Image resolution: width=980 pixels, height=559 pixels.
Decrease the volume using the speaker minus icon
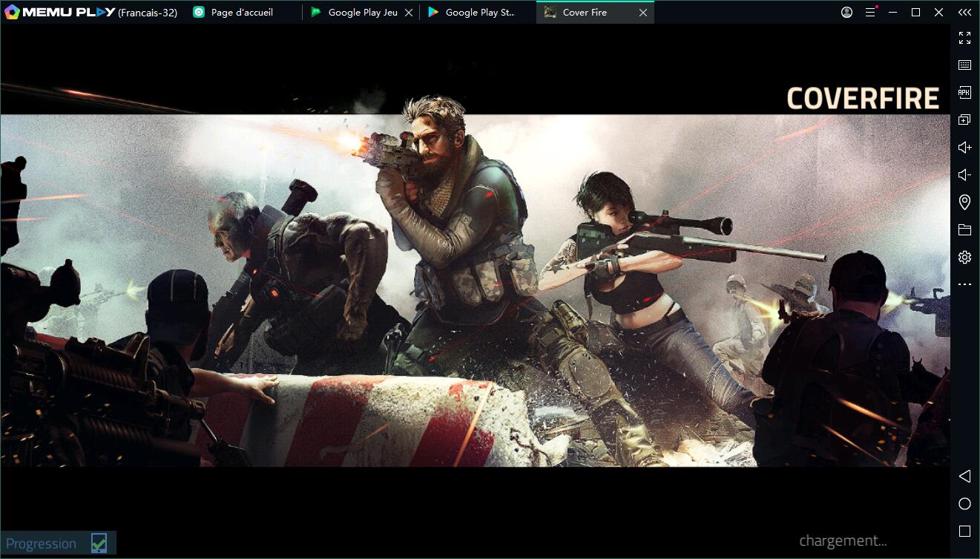pyautogui.click(x=964, y=175)
